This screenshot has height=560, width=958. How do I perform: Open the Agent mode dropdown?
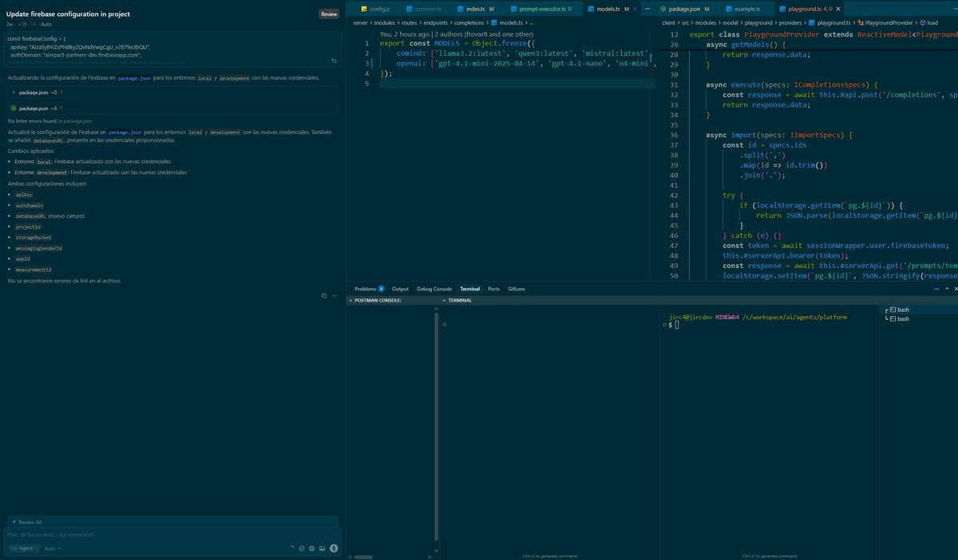click(x=22, y=549)
